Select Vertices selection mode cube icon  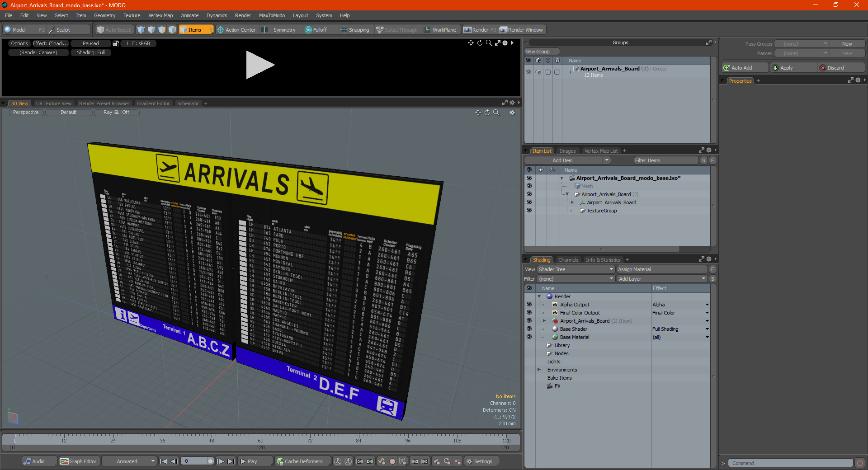tap(141, 30)
